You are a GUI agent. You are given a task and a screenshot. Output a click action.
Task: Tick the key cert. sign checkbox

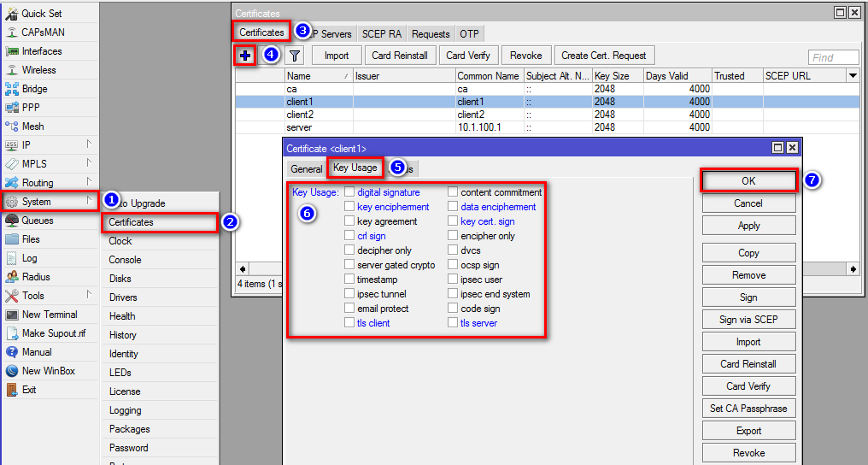453,221
